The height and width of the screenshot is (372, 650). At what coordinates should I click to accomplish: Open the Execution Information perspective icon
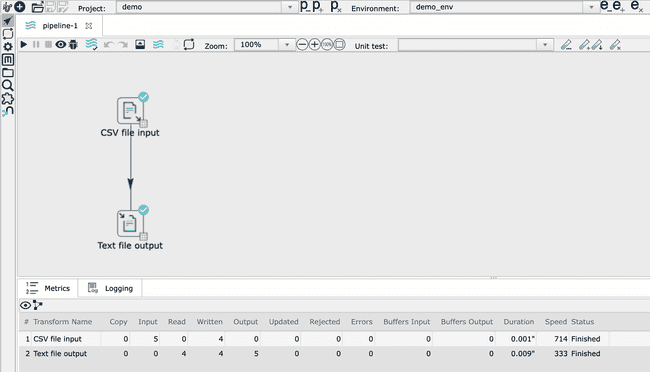[x=8, y=34]
